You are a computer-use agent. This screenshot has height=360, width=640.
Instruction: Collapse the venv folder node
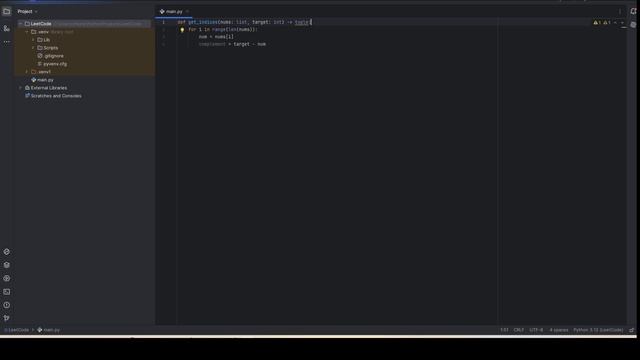(x=27, y=32)
